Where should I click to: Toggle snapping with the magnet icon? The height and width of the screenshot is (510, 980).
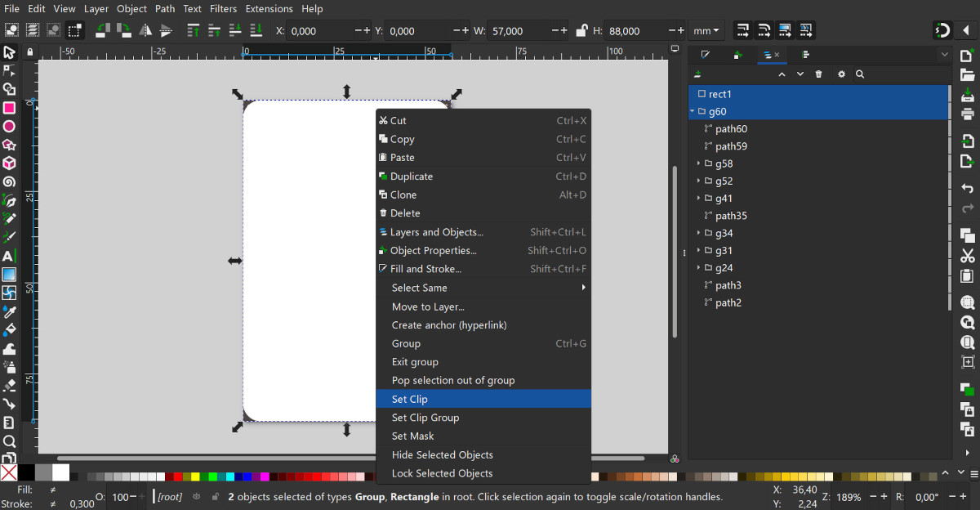click(x=942, y=31)
